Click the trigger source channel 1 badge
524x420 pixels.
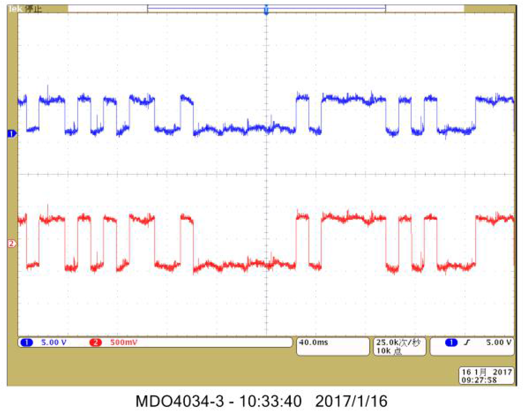(x=451, y=343)
